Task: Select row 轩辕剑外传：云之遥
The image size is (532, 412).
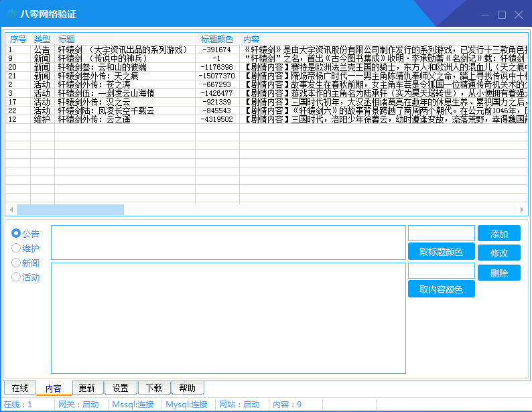Action: point(267,119)
